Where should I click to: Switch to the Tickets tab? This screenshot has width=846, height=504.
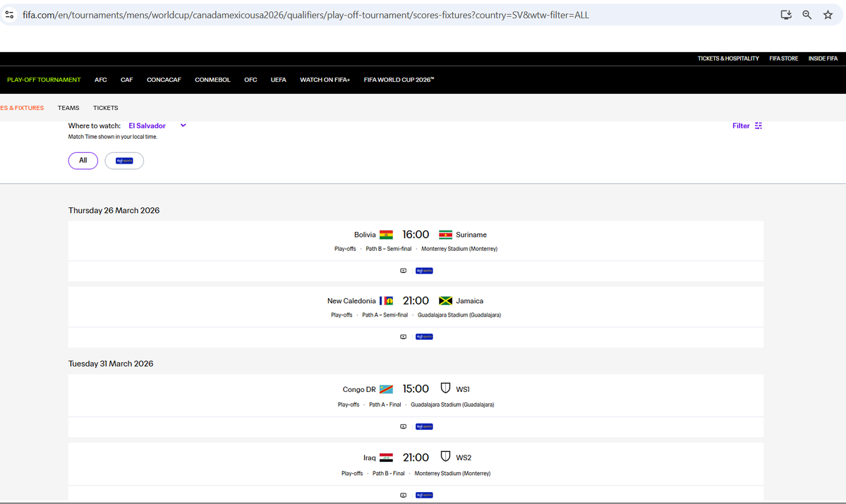tap(105, 108)
